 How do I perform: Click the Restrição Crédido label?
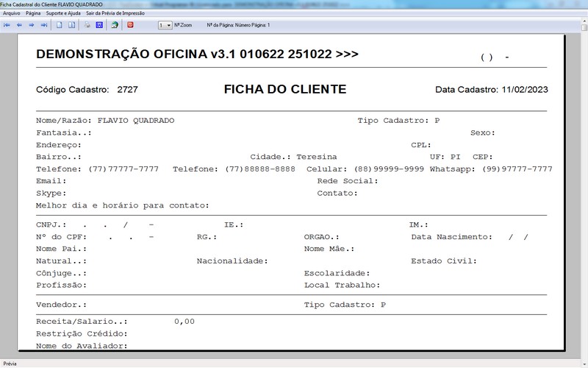82,334
